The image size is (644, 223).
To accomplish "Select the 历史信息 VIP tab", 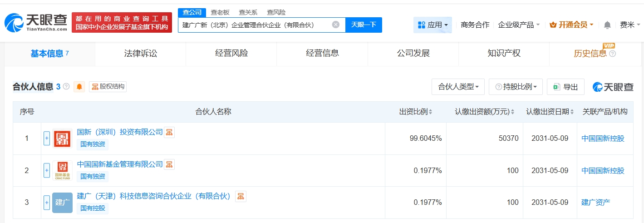I will coord(595,54).
